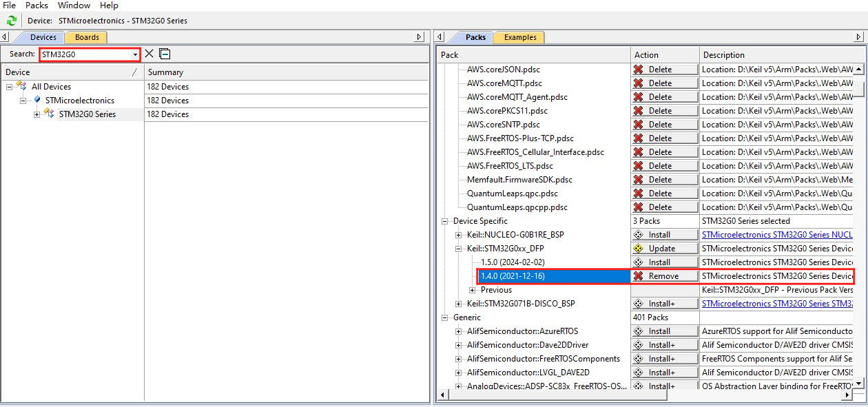Click the left scroll arrow of Packs tab bar

tap(441, 37)
